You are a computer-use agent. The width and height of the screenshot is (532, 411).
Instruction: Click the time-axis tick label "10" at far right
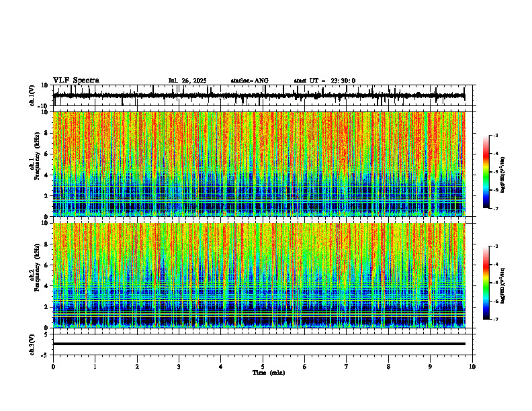(472, 367)
